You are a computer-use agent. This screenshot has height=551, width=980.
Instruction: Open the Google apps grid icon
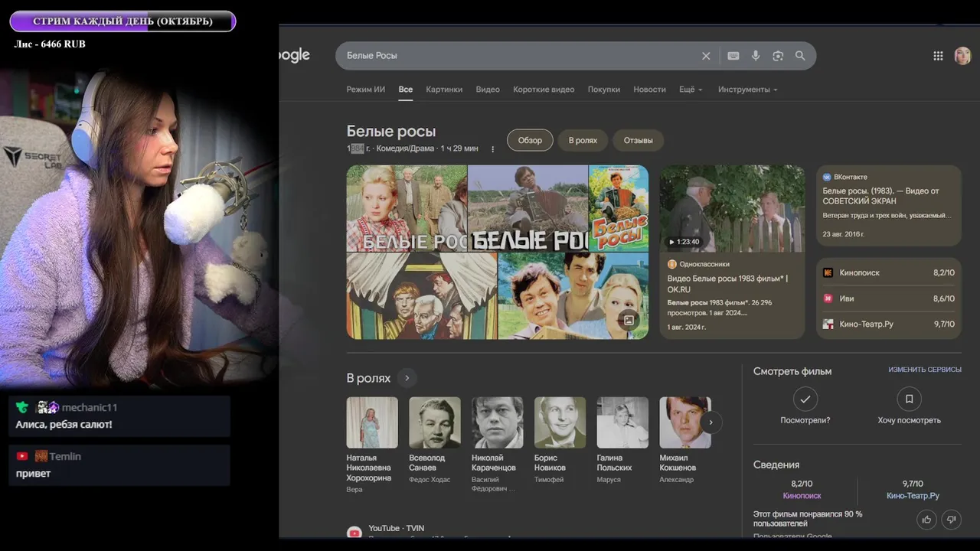938,56
